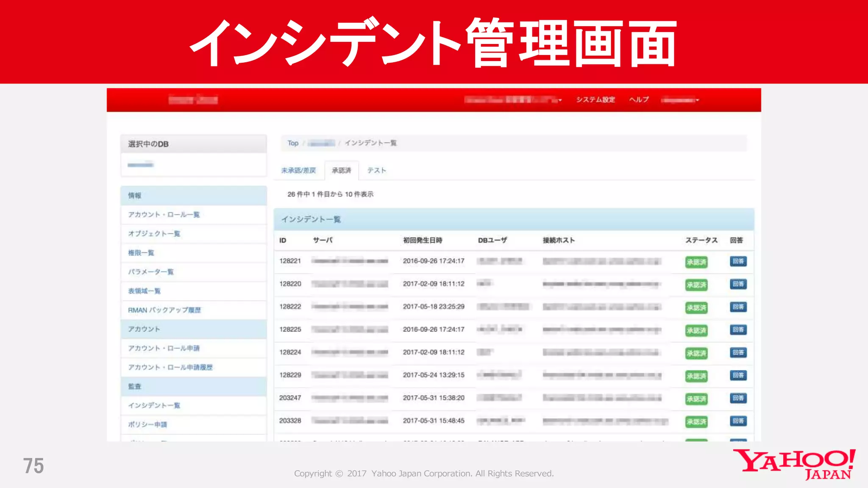Image resolution: width=868 pixels, height=488 pixels.
Task: Open アカウント・ロール申請履歴 in the sidebar
Action: (x=170, y=367)
